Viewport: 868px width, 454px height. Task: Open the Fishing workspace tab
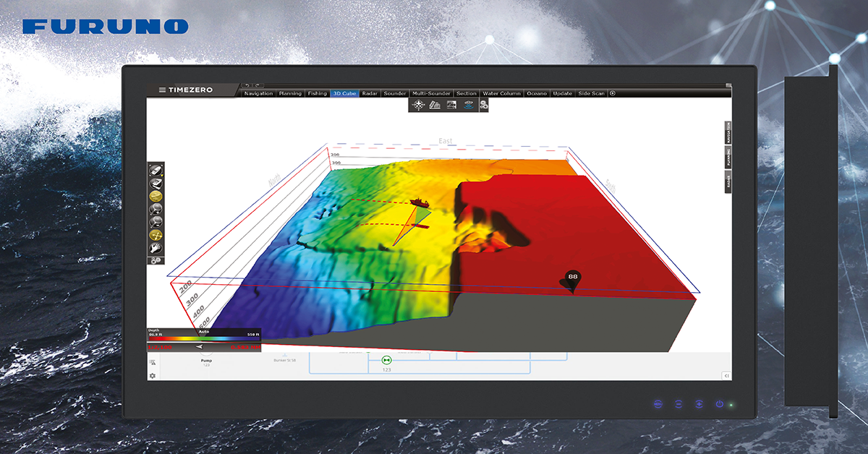tap(317, 93)
